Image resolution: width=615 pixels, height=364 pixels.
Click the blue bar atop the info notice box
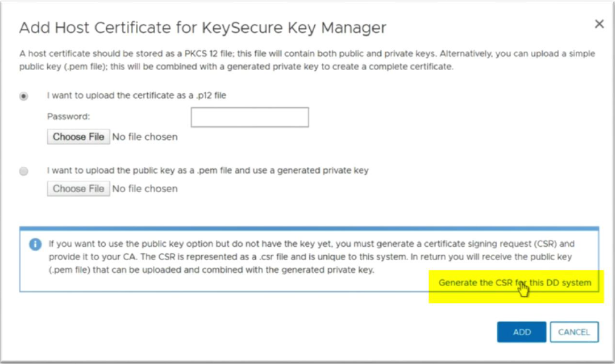tap(309, 228)
